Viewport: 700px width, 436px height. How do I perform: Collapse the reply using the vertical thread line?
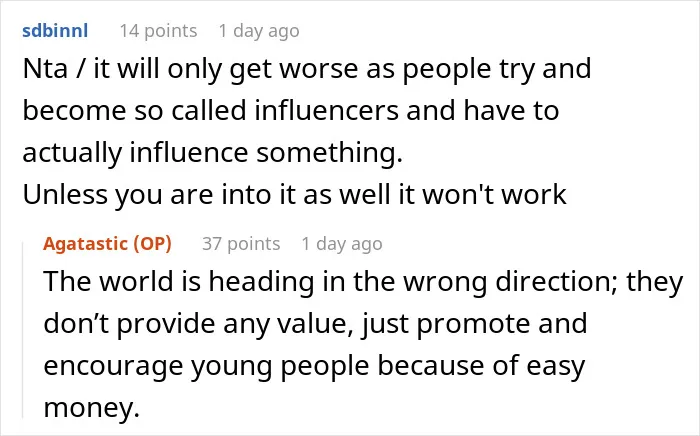tap(23, 330)
